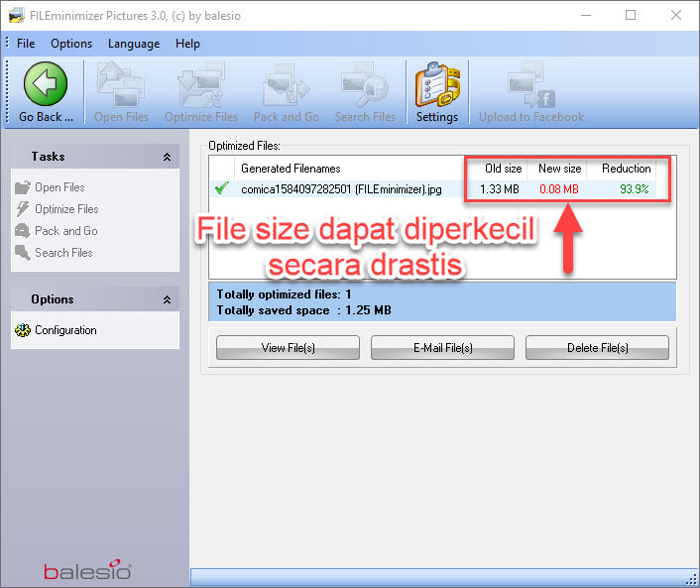Click the Upload to Facebook toolbar icon

coord(531,85)
